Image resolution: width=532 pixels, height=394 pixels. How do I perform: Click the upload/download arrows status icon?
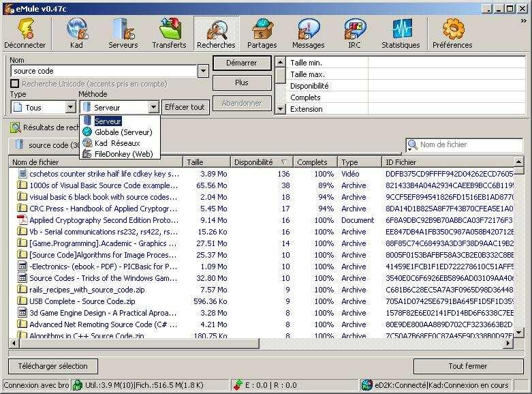238,385
